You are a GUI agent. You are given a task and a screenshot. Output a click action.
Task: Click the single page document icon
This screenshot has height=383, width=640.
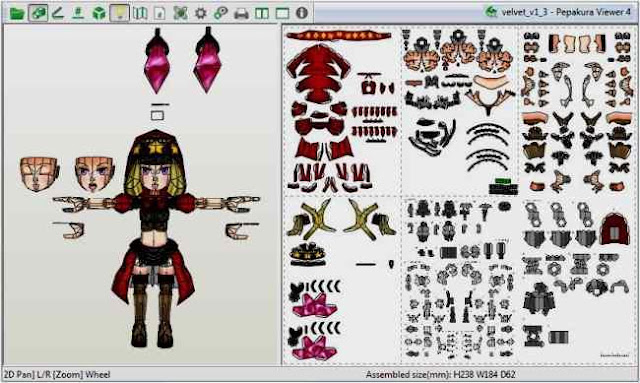pyautogui.click(x=160, y=13)
